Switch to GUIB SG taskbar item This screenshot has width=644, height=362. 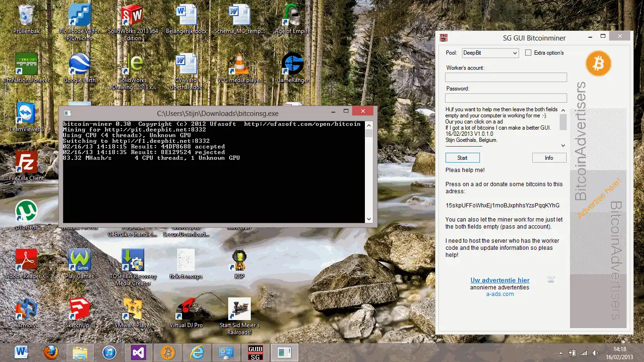[x=255, y=352]
